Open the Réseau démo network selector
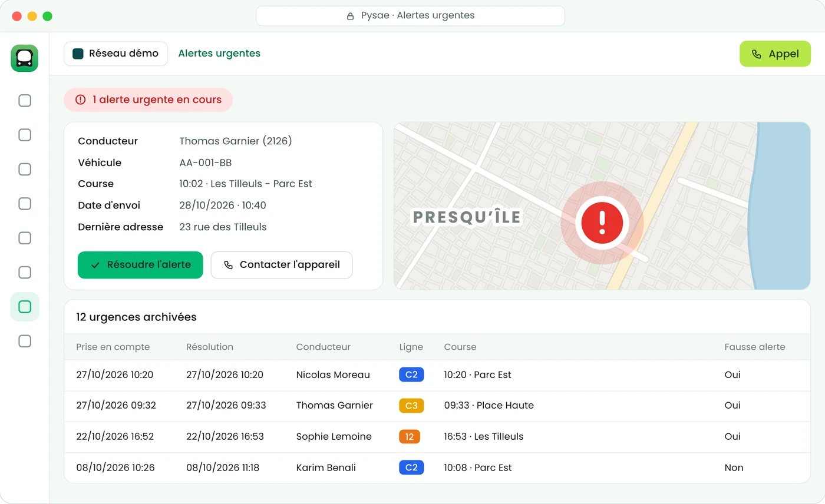The height and width of the screenshot is (504, 825). [x=116, y=54]
